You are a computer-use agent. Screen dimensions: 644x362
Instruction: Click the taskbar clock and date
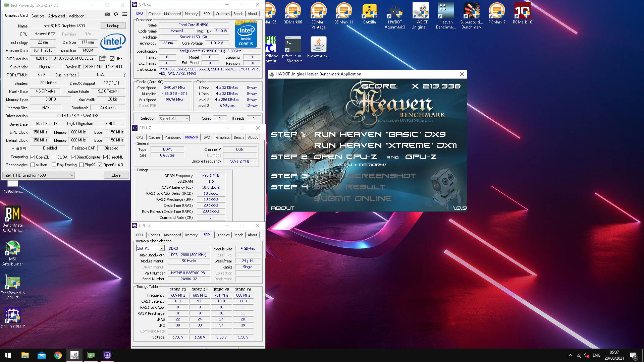tap(614, 355)
